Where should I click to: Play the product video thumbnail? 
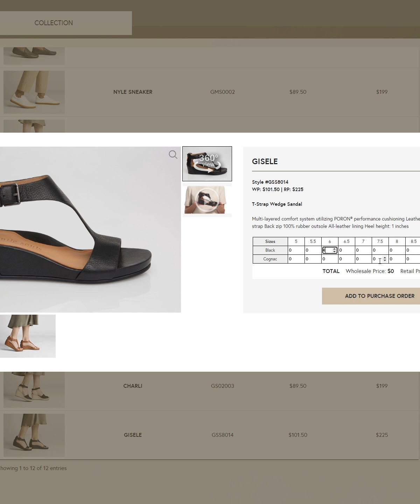pyautogui.click(x=207, y=200)
